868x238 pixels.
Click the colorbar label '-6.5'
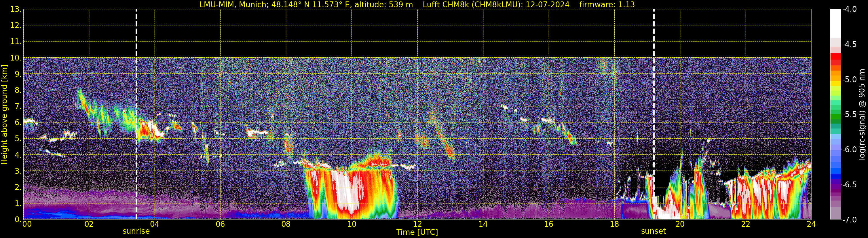[849, 185]
